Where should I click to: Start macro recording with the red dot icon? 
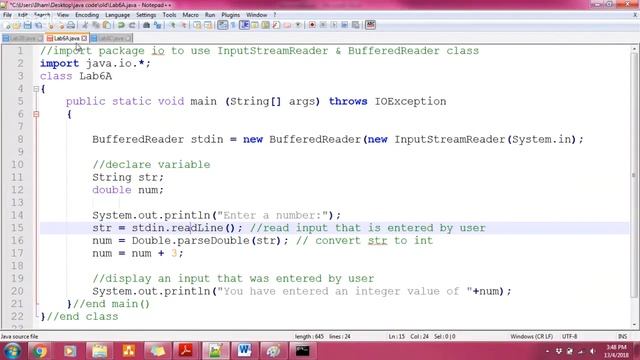coord(312,25)
